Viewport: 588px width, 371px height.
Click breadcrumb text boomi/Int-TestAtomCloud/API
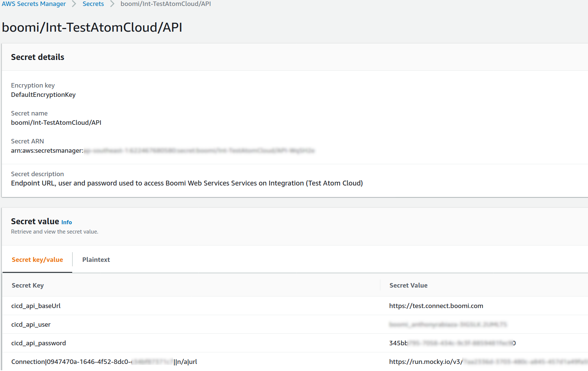pos(166,4)
